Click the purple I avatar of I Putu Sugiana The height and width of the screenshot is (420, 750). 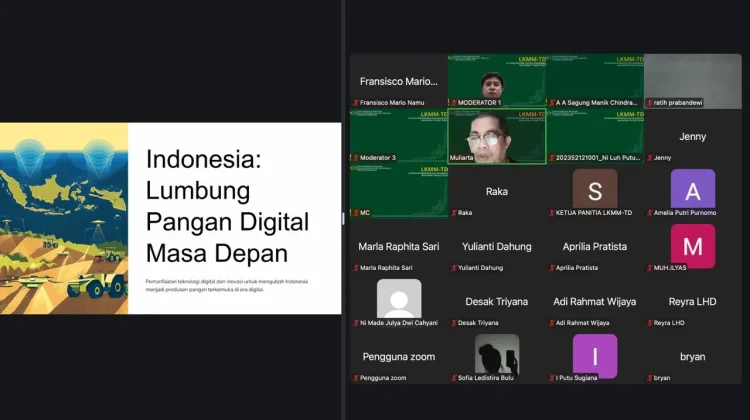[x=595, y=355]
